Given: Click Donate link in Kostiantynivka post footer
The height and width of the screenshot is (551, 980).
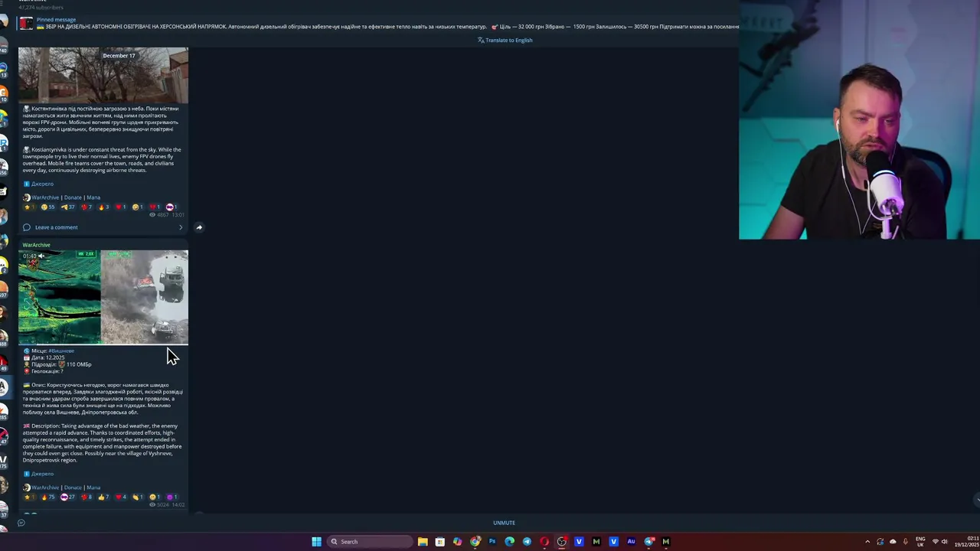Looking at the screenshot, I should [73, 197].
